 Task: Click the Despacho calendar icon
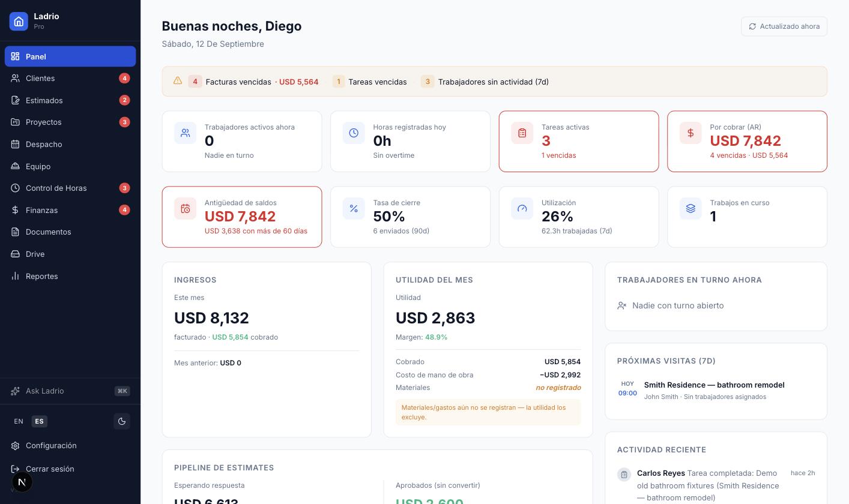16,144
